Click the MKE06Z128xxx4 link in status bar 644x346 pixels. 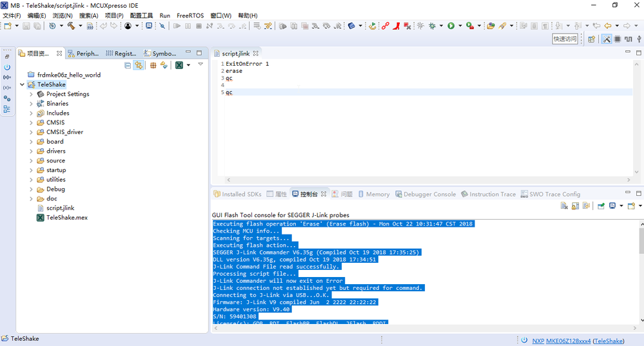[569, 341]
